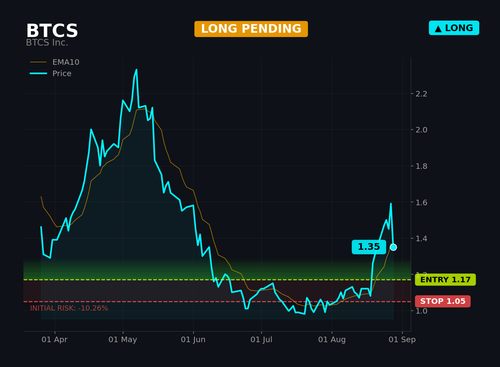This screenshot has height=367, width=500.
Task: Click the STOP 1.05 price label
Action: [443, 301]
